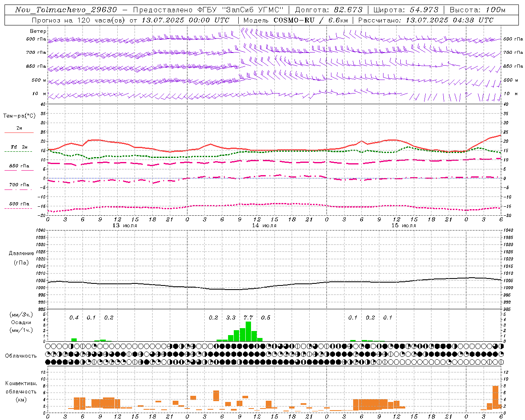
Task: Click the tallest orange convective cloud bar
Action: coord(495,397)
